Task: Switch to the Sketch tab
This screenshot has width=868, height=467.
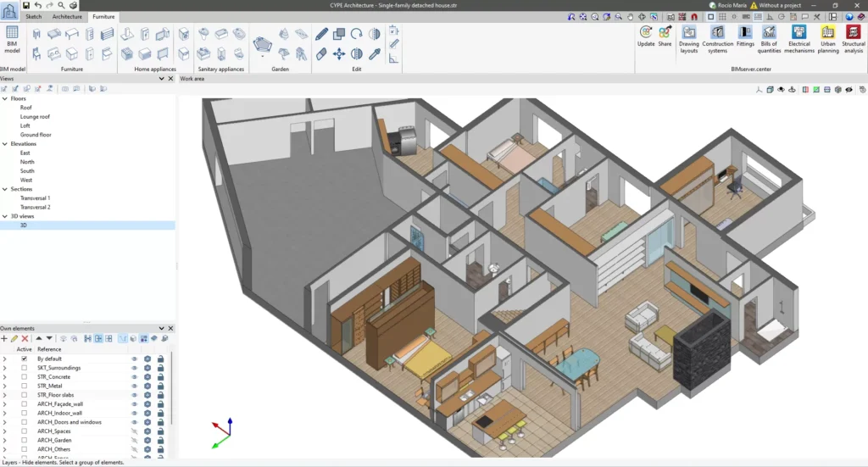Action: (x=33, y=17)
